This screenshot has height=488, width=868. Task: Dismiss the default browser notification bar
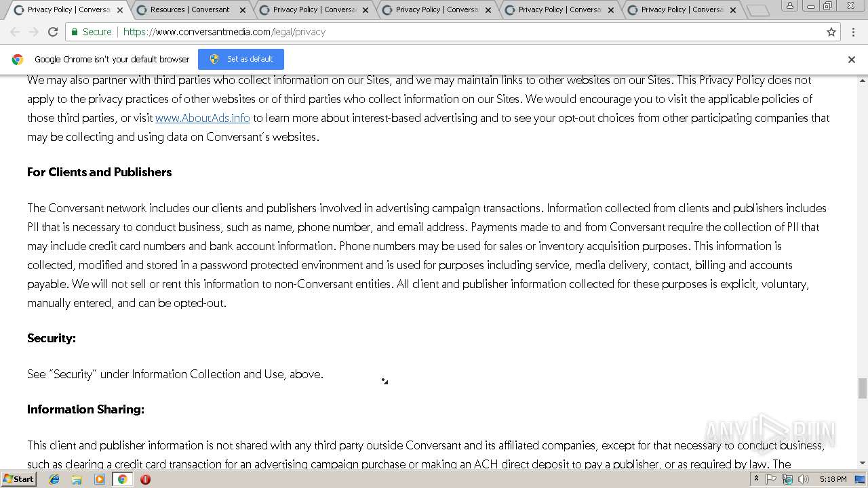(x=852, y=60)
